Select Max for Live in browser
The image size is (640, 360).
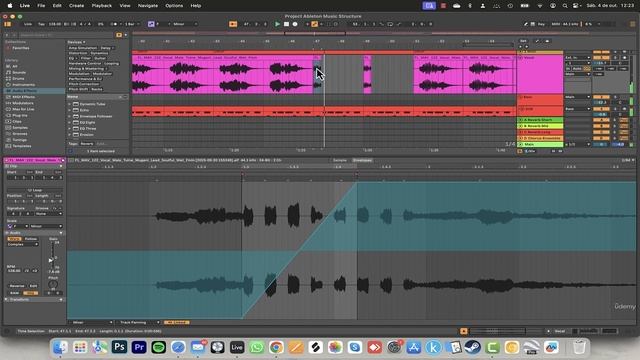23,109
